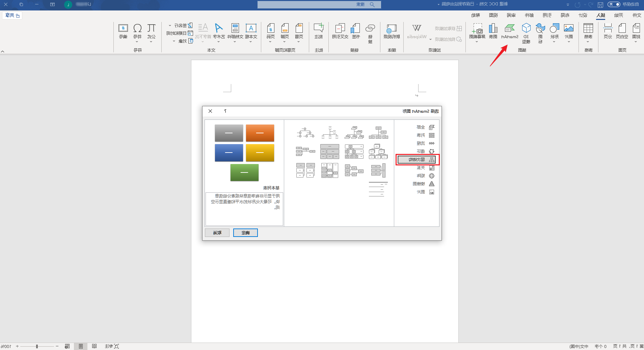Click the save icon in the title bar
This screenshot has height=350, width=644.
coord(600,5)
